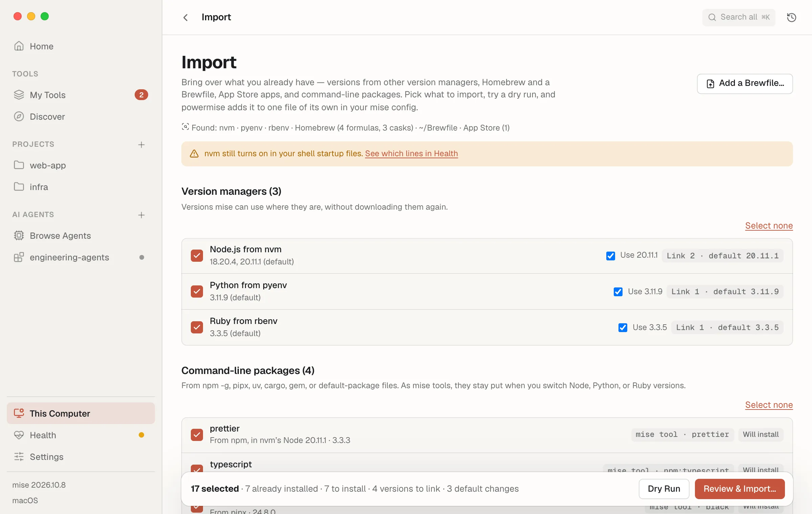Screen dimensions: 812x514
Task: Open the web-app project folder
Action: click(81, 165)
